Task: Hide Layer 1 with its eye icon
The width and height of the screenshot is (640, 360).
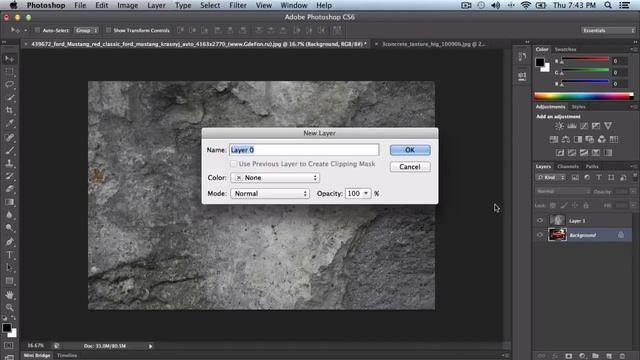Action: 540,220
